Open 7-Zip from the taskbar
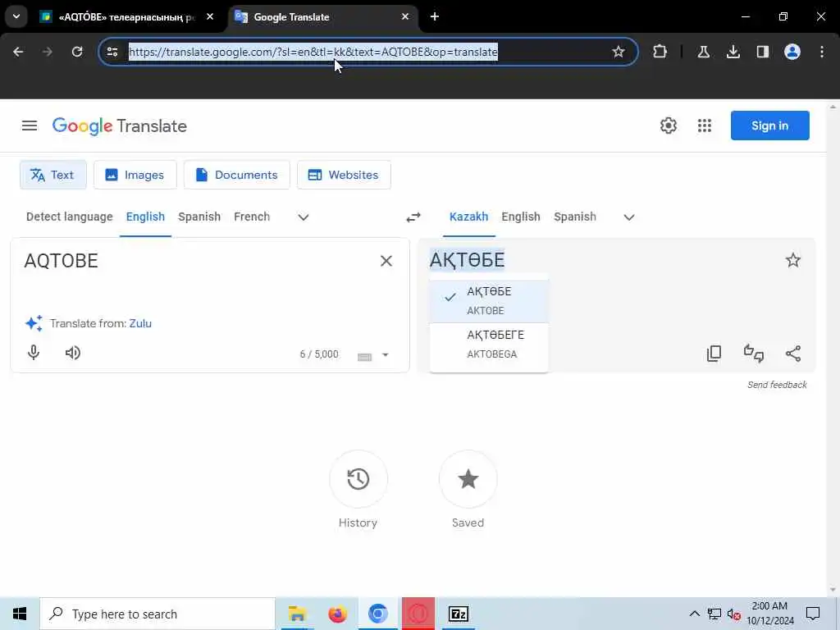Screen dimensions: 840x630 458,614
